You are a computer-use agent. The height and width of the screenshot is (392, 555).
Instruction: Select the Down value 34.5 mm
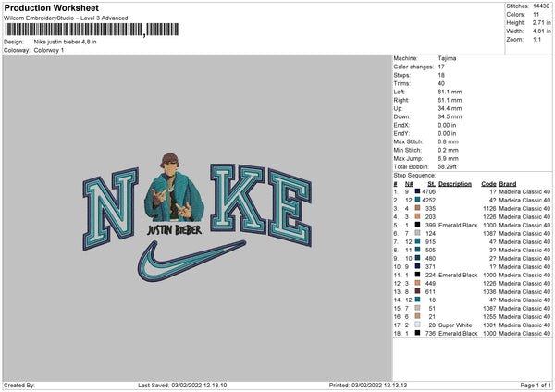tap(450, 116)
